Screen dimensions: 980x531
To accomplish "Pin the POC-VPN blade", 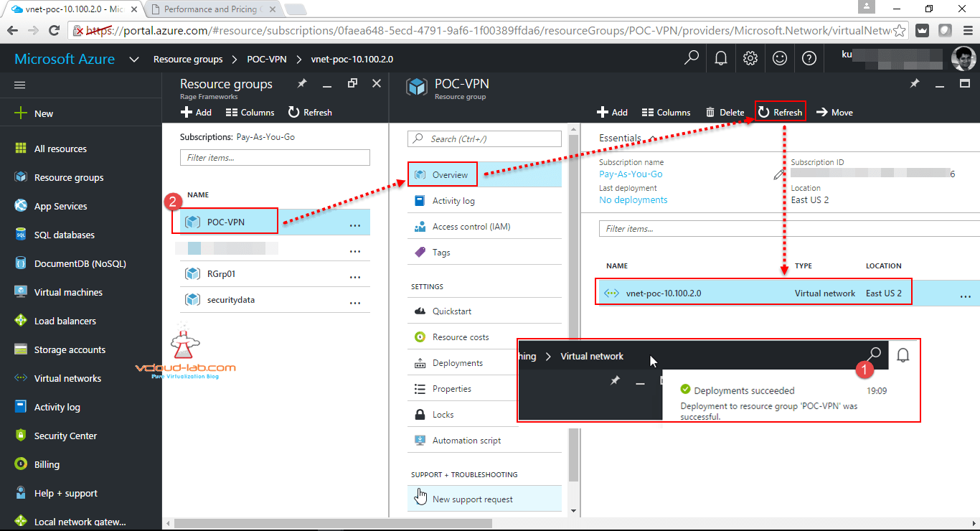I will (916, 83).
